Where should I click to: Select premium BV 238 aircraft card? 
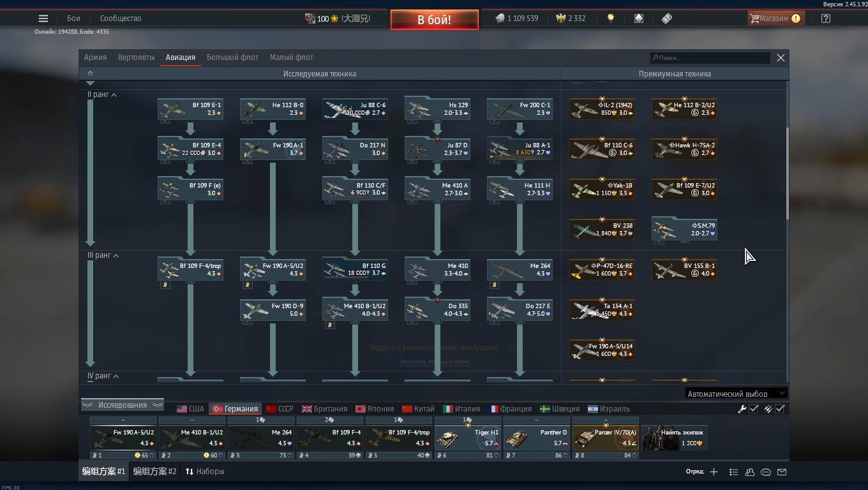click(x=602, y=230)
